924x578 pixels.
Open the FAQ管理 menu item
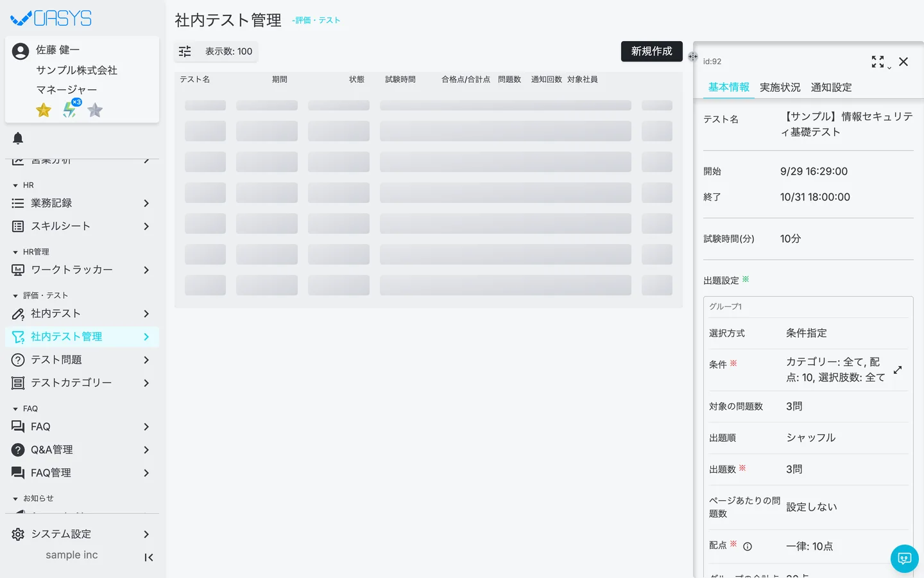tap(82, 473)
